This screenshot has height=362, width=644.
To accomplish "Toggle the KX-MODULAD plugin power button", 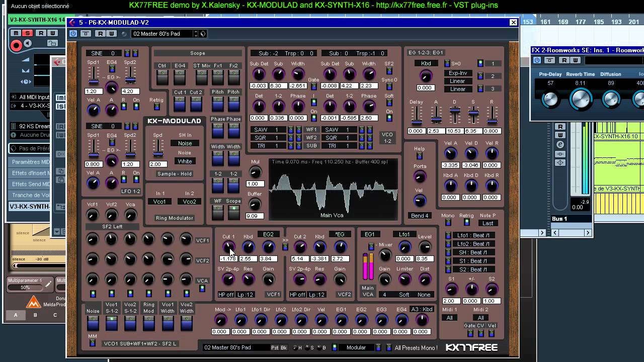I will click(73, 34).
